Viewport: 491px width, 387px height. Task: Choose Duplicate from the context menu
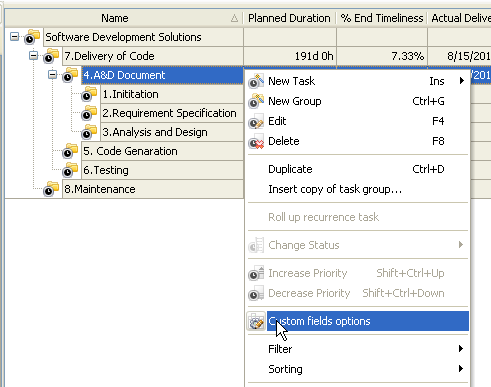click(357, 169)
